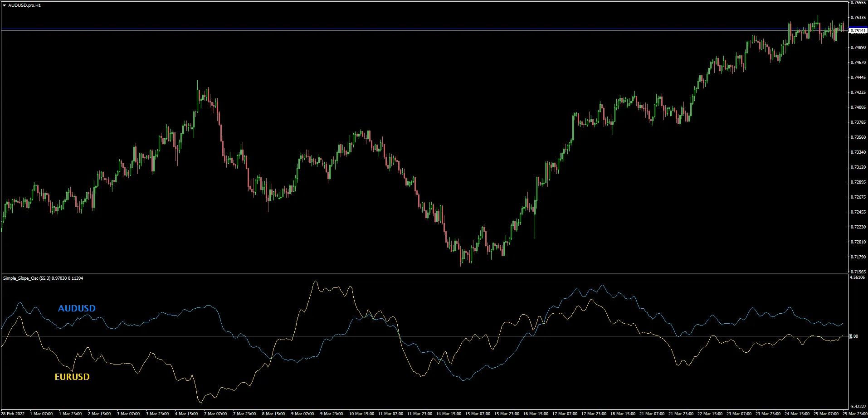The height and width of the screenshot is (418, 868).
Task: Click the 17 Mar 23:00 time label
Action: [x=594, y=413]
